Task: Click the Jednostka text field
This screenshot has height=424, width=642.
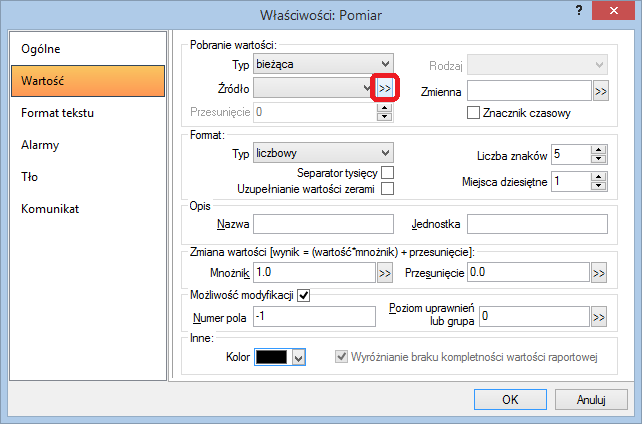Action: (537, 224)
